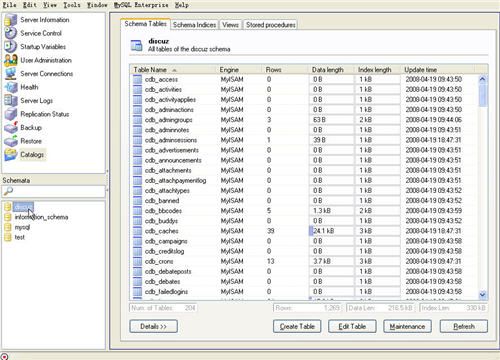
Task: Click the table list scroll down arrow
Action: (x=482, y=295)
